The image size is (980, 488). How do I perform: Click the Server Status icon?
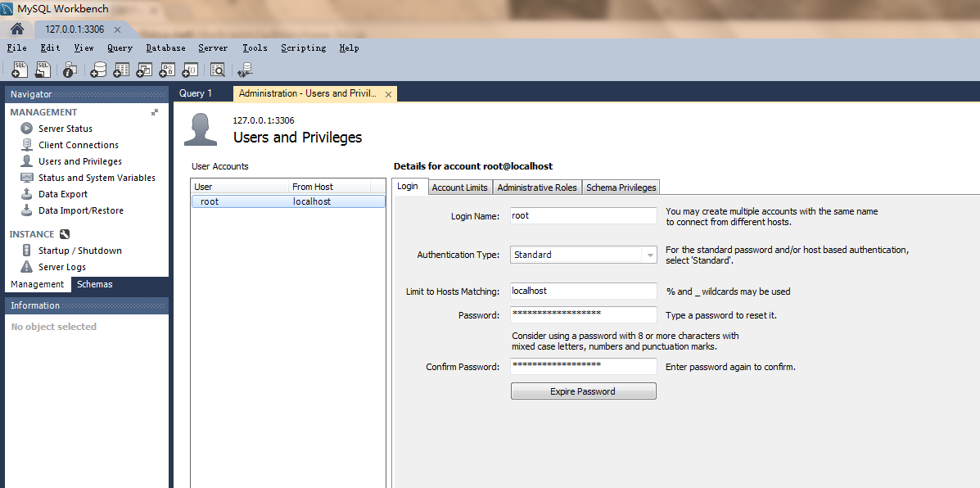(26, 128)
